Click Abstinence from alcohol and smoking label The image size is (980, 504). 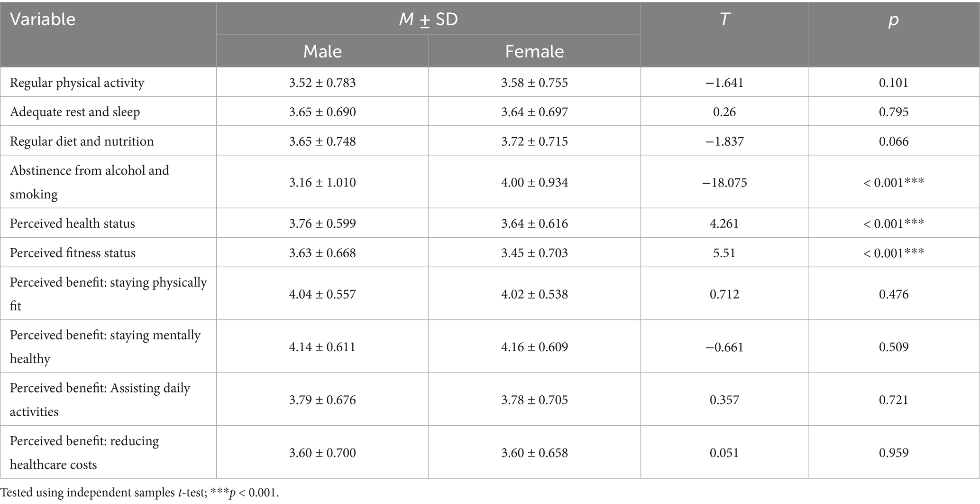click(89, 182)
